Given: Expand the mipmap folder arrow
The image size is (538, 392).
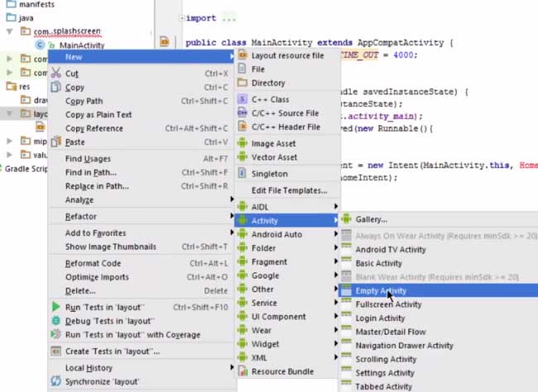Looking at the screenshot, I should point(10,141).
